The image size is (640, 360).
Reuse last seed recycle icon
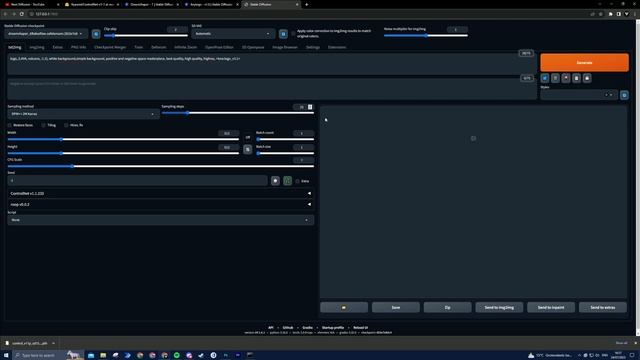(287, 181)
